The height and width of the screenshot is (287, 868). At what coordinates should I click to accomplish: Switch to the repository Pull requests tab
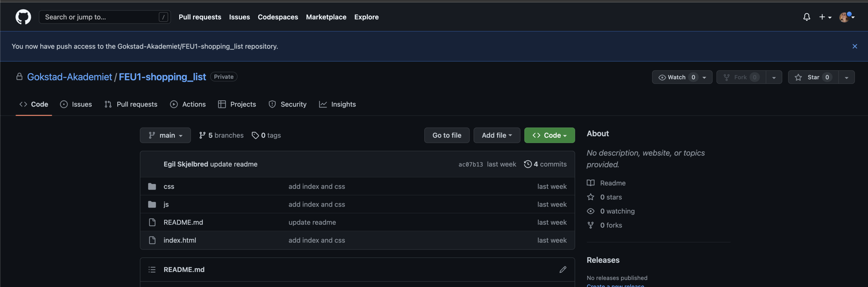point(131,104)
